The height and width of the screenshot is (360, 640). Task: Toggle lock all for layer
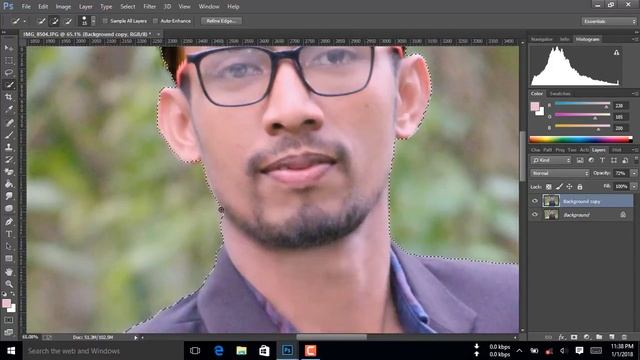pos(580,187)
